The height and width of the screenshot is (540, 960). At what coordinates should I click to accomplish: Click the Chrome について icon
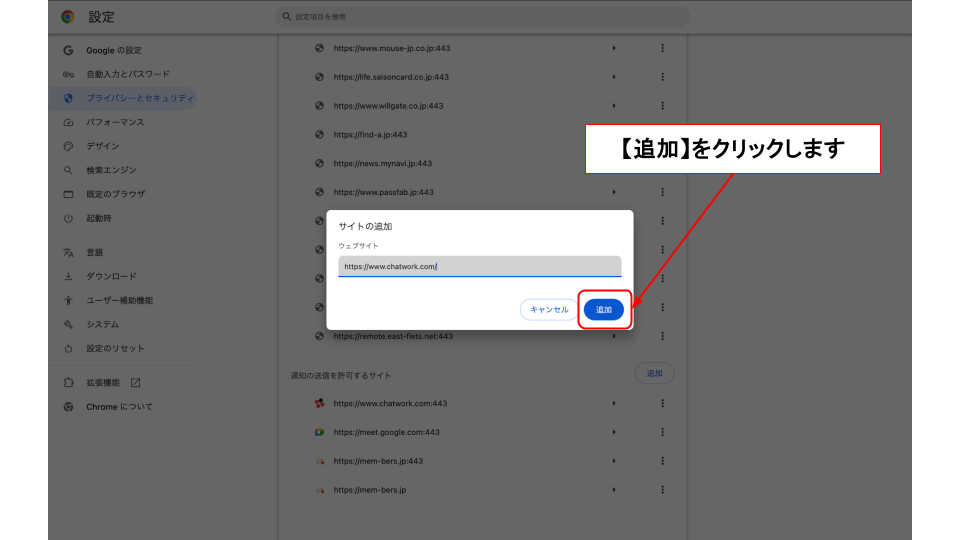(x=68, y=407)
